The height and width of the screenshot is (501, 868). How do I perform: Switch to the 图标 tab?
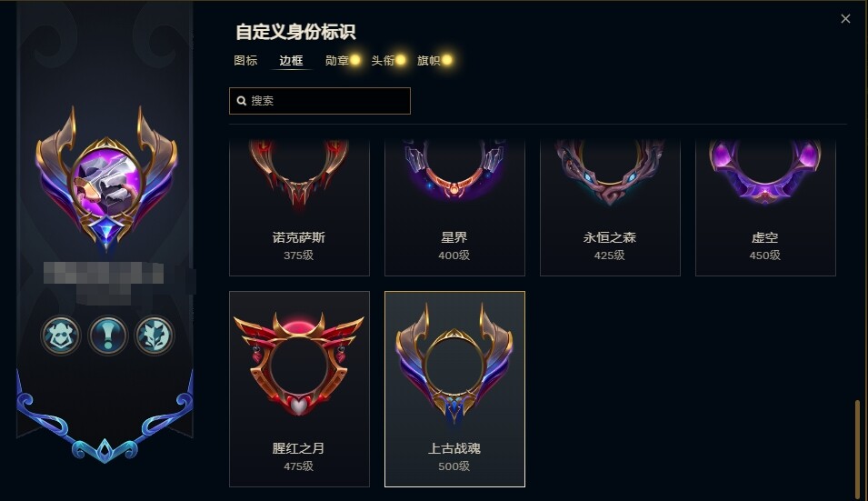click(245, 60)
